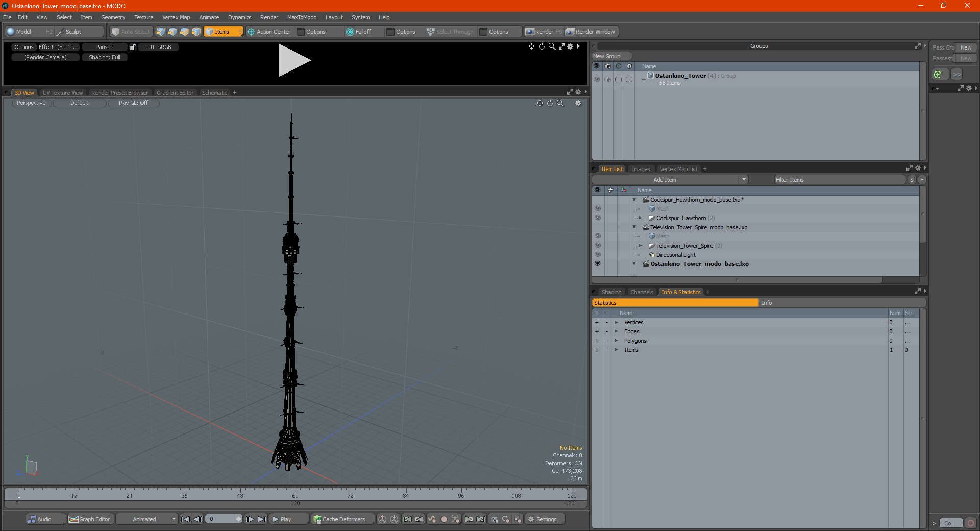
Task: Click Render F9 button
Action: tap(544, 32)
